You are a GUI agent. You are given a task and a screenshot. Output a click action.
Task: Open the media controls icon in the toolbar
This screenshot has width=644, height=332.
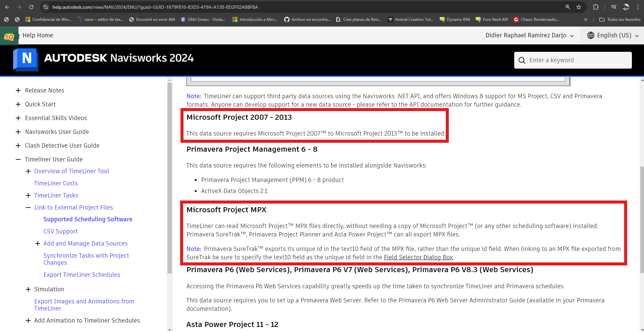613,7
